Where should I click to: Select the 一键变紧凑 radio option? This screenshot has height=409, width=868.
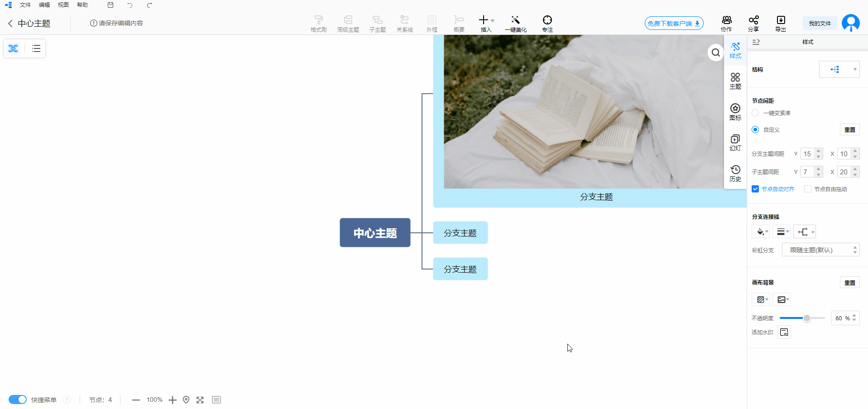pyautogui.click(x=755, y=113)
